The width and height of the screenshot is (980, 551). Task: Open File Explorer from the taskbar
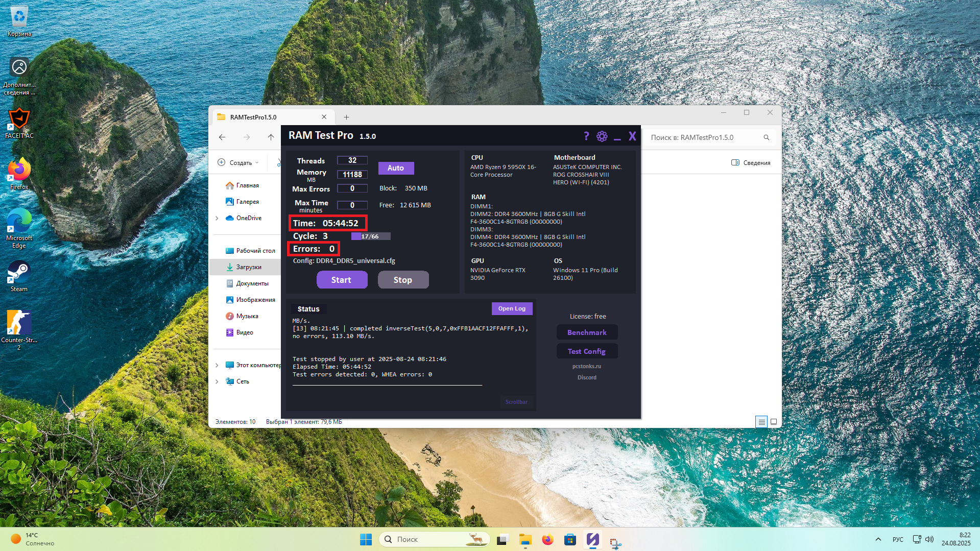525,539
